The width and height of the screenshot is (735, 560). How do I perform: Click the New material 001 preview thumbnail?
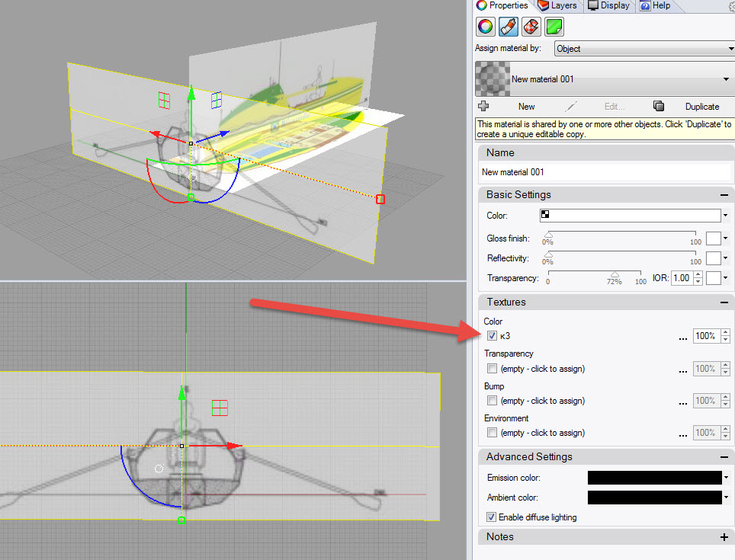pos(491,79)
